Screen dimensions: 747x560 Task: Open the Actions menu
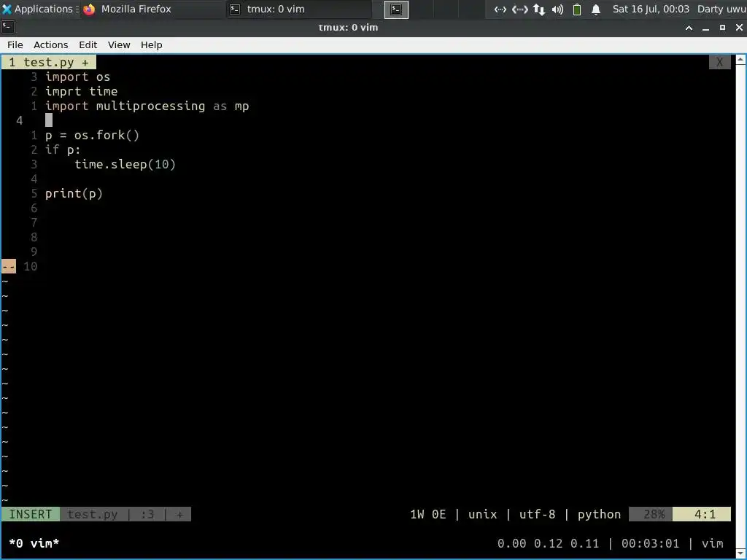[50, 44]
